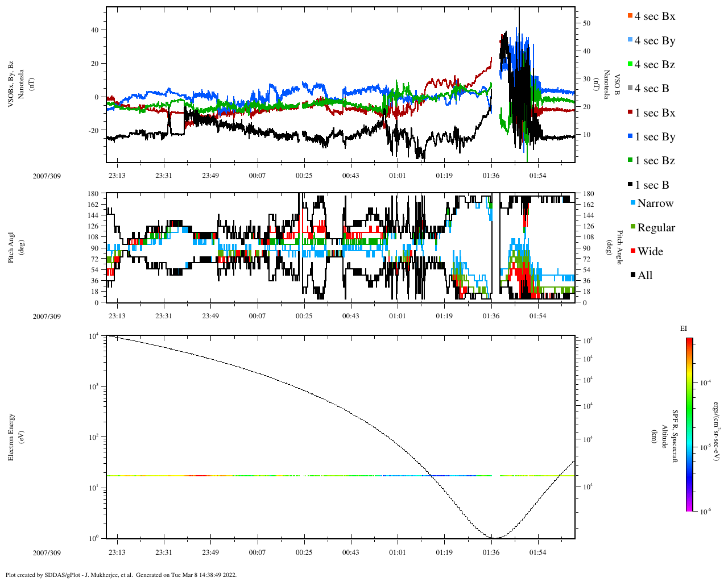The height and width of the screenshot is (582, 728).
Task: Click the 50 tick on the VSO B axis
Action: [586, 23]
